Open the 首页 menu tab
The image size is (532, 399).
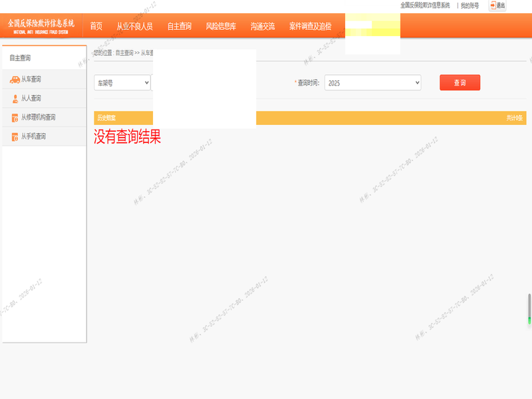point(96,27)
